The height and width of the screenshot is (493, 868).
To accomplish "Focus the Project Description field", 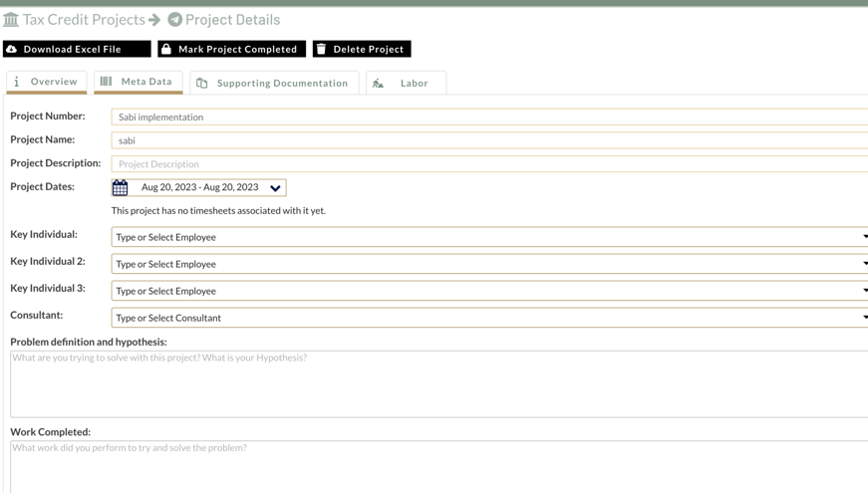I will (x=489, y=163).
